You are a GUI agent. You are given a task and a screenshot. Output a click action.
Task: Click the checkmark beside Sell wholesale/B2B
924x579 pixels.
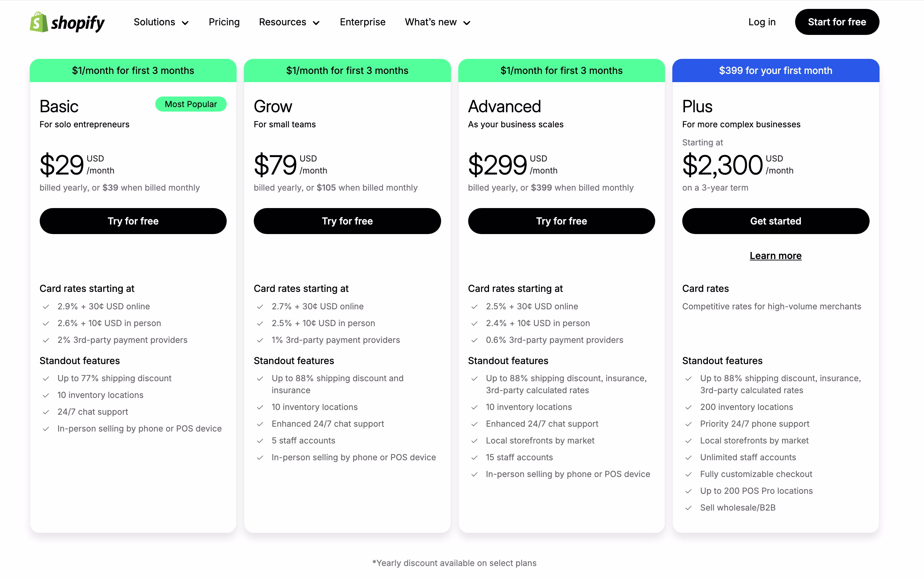point(689,508)
